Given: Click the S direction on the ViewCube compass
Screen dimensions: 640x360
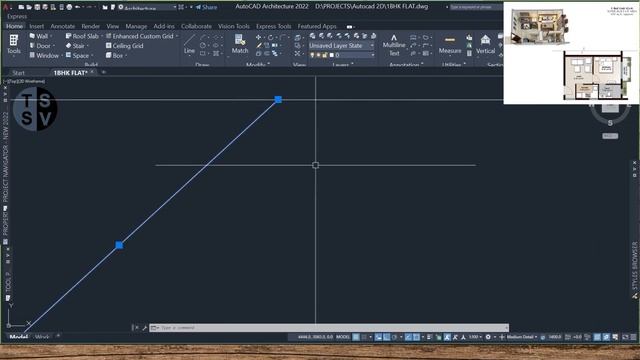Looking at the screenshot, I should click(x=610, y=122).
